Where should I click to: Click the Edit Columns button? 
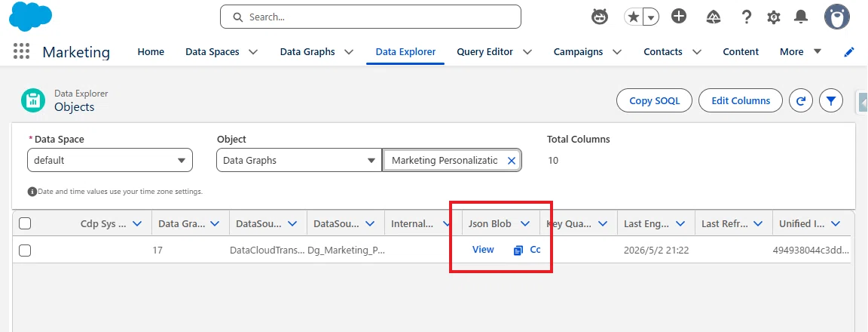pos(741,101)
